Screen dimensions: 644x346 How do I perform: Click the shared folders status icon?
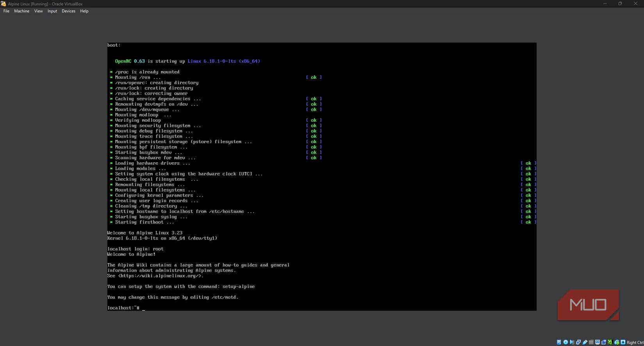click(x=591, y=342)
